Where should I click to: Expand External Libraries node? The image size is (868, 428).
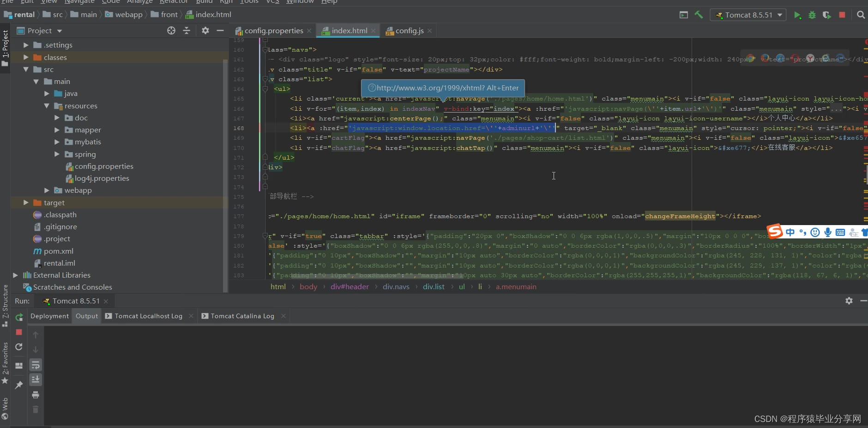pos(15,275)
